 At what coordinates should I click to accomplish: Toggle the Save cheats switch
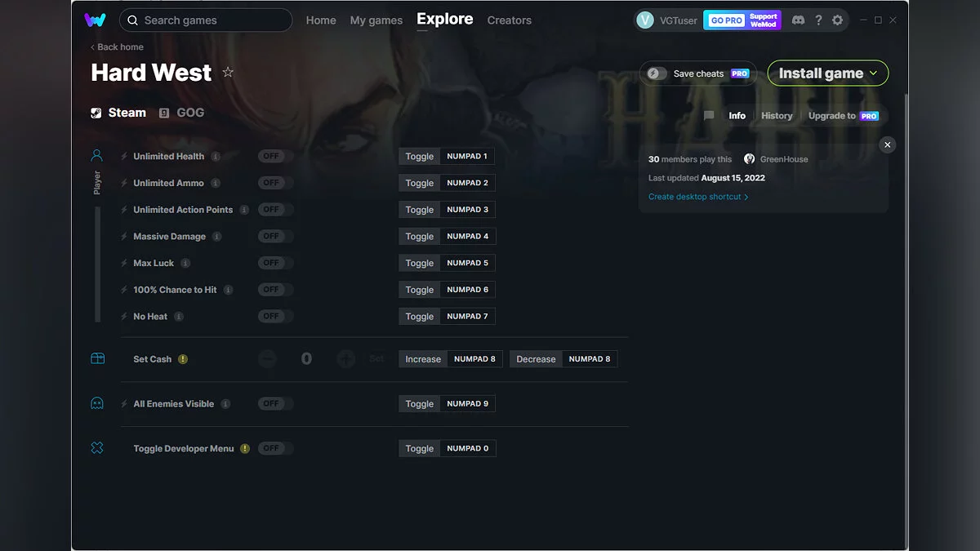(657, 73)
